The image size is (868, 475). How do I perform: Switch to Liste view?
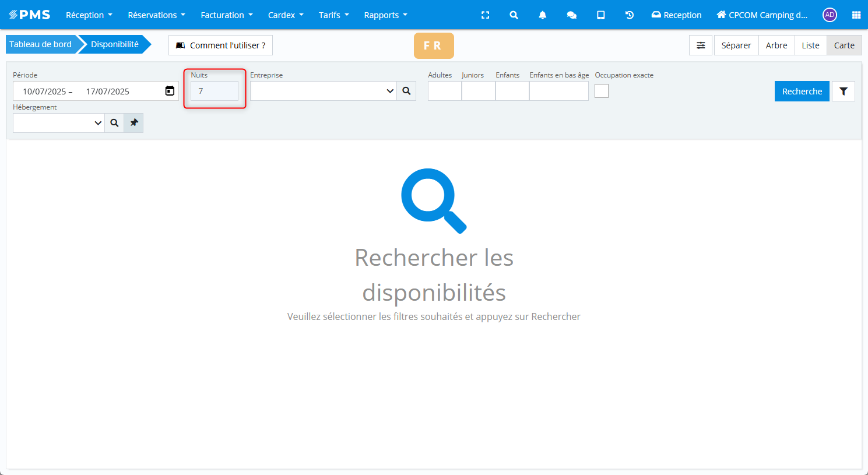click(x=810, y=45)
